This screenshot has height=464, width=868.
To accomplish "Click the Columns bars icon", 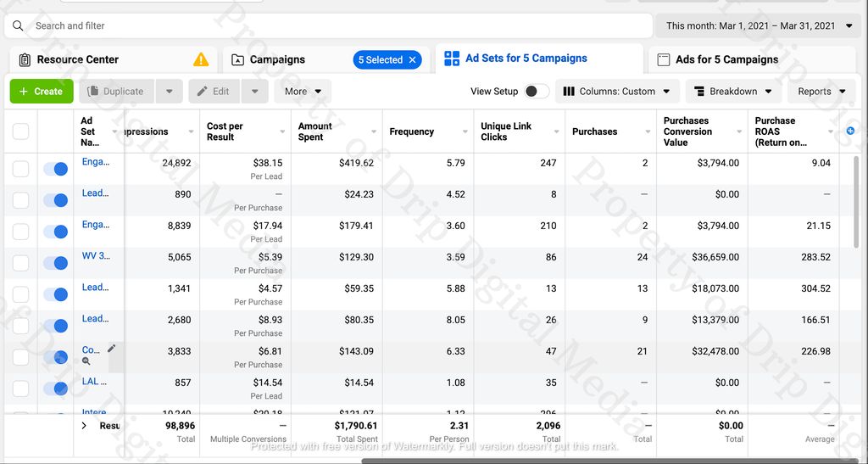I will coord(569,92).
